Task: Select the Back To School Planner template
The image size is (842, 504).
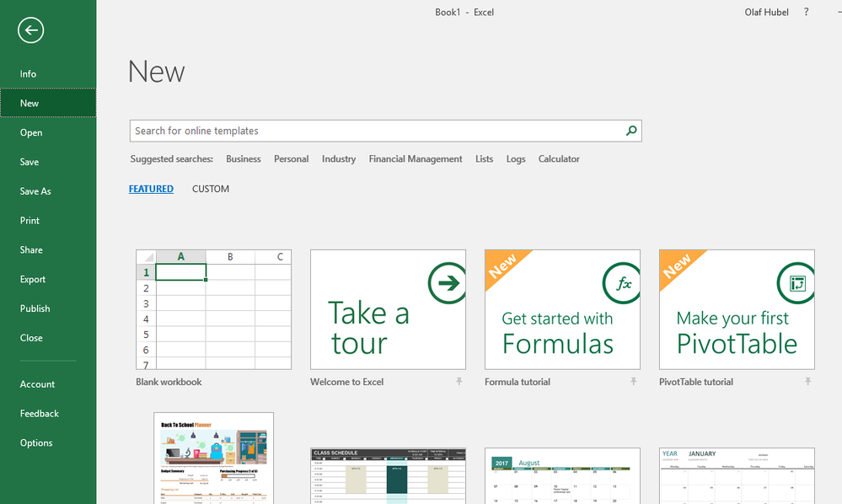Action: [214, 458]
